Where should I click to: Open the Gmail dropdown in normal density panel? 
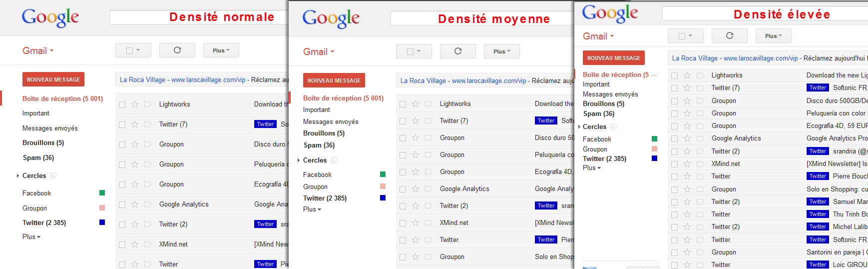38,50
